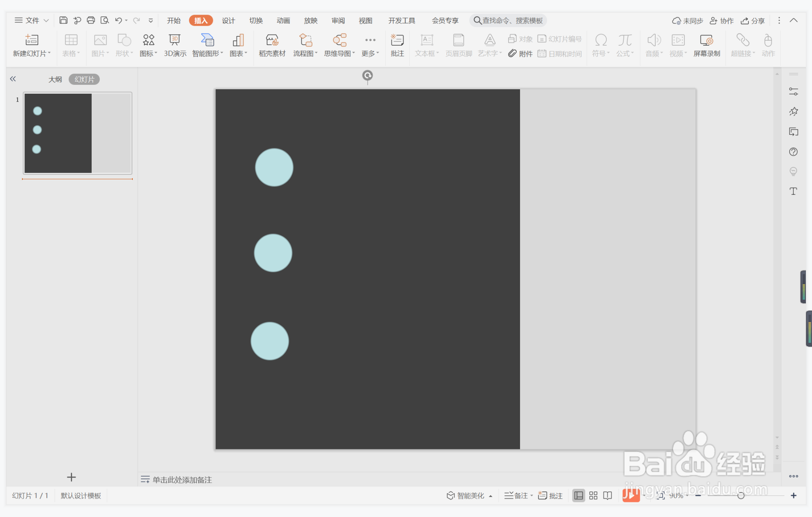Start slideshow with orange play button
The width and height of the screenshot is (812, 517).
[630, 495]
